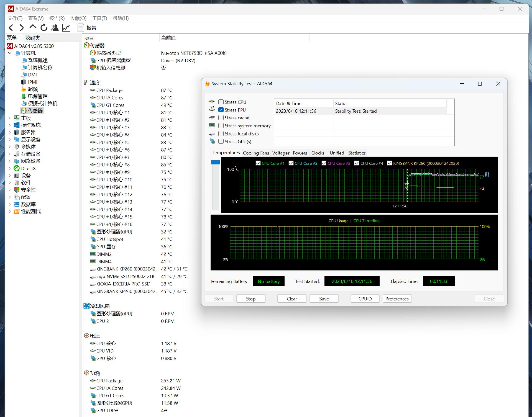532x417 pixels.
Task: Open the graph chart toolbar icon
Action: (66, 28)
